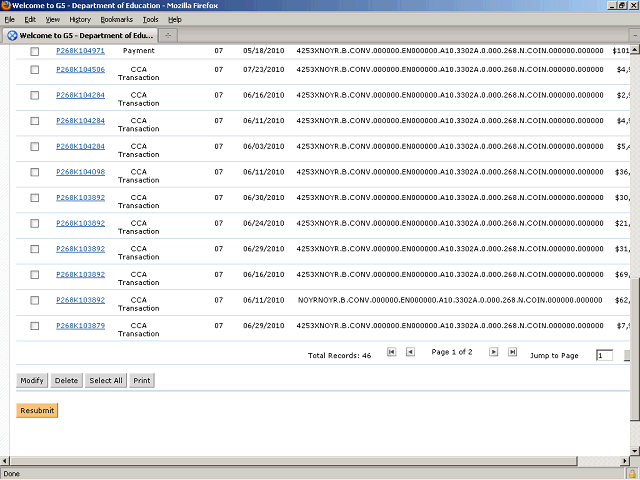Click the horizontal scrollbar right arrow
The width and height of the screenshot is (640, 480).
point(622,462)
